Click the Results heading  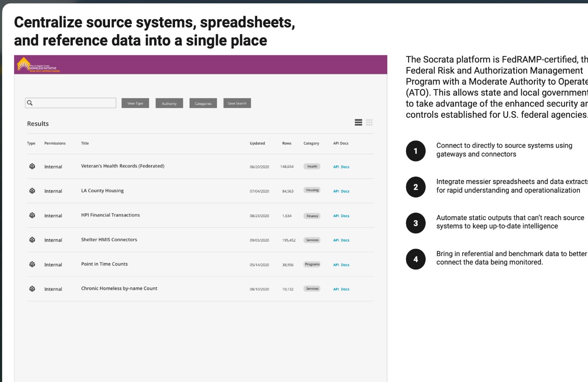coord(38,124)
